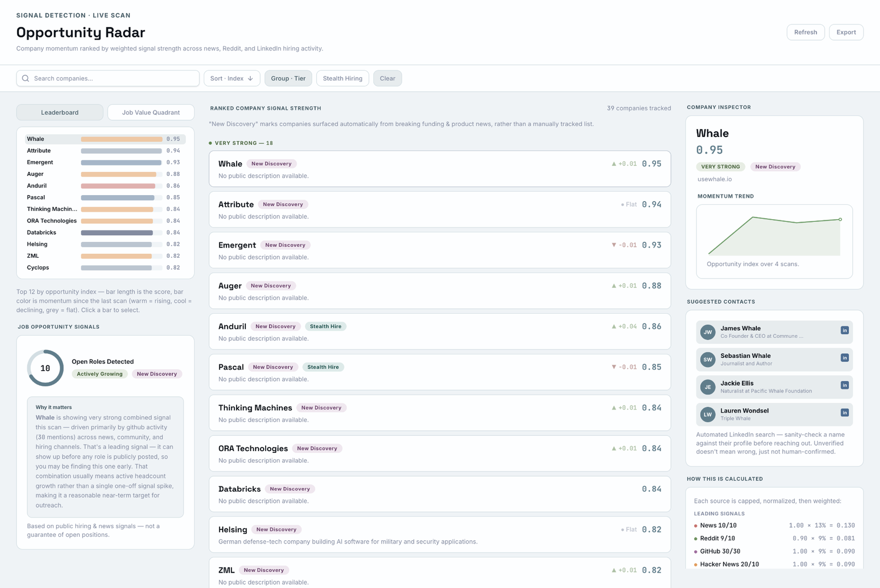This screenshot has height=588, width=880.
Task: Click the "News 10/10" signal row
Action: click(774, 525)
